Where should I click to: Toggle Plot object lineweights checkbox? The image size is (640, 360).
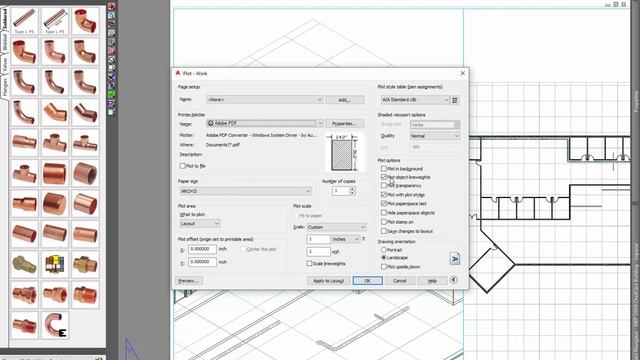point(384,177)
